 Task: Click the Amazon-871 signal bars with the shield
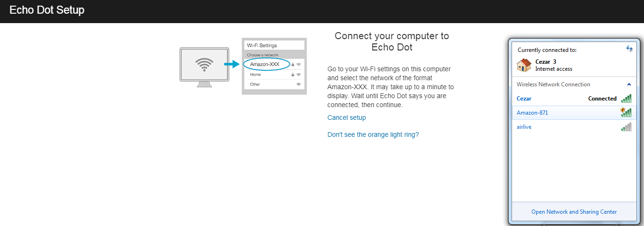(626, 112)
